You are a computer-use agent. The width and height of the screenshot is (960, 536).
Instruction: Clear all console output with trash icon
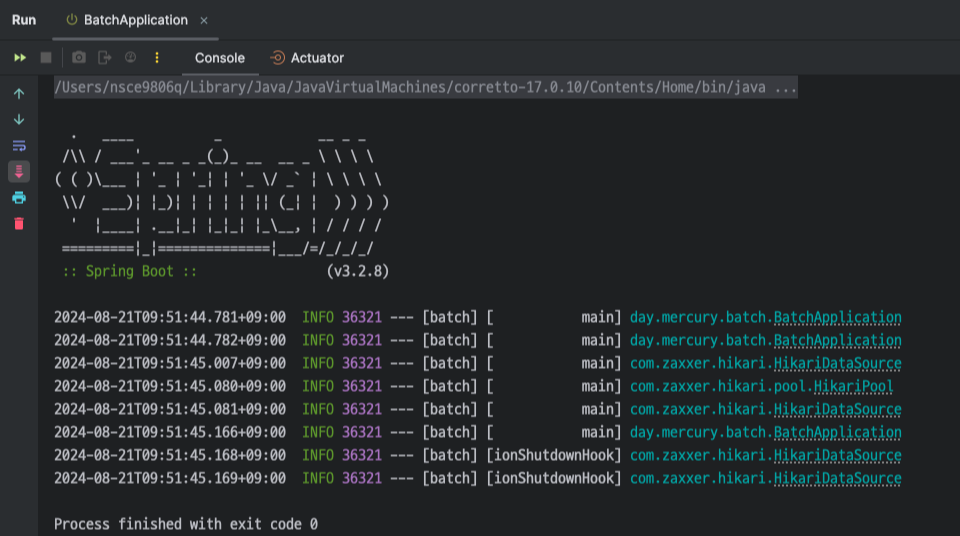(19, 224)
